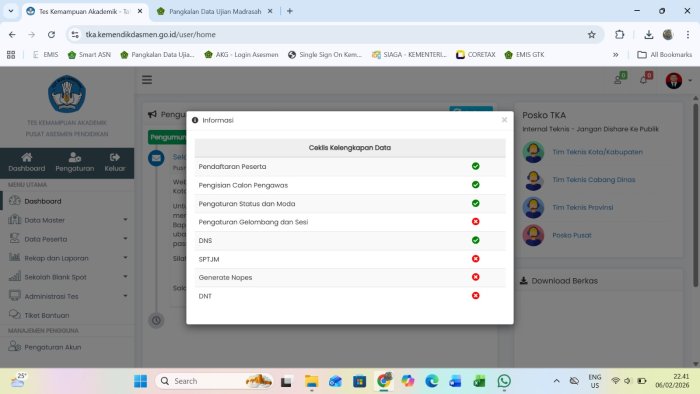Click green check icon in DNS row

click(475, 240)
